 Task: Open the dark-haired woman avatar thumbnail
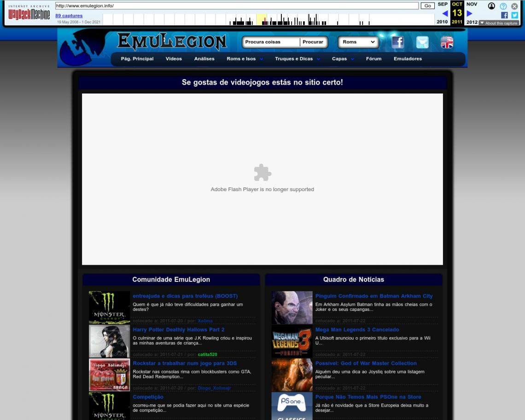coord(110,341)
